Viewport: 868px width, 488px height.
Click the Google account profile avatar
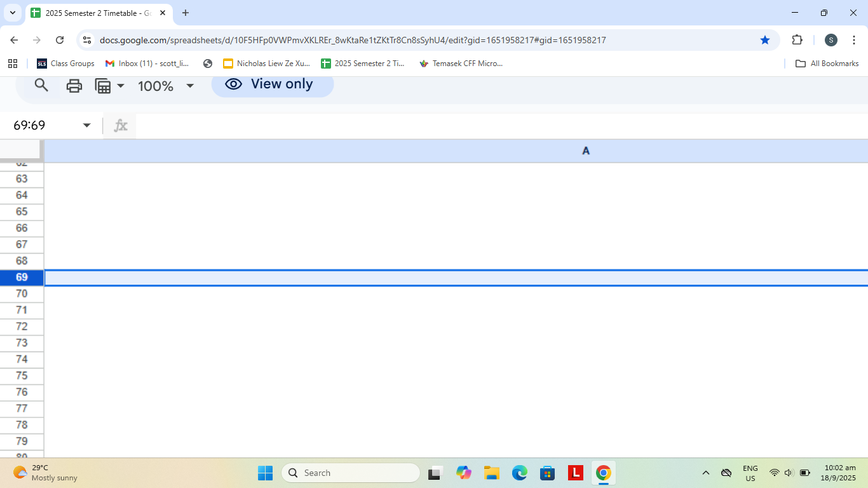831,40
